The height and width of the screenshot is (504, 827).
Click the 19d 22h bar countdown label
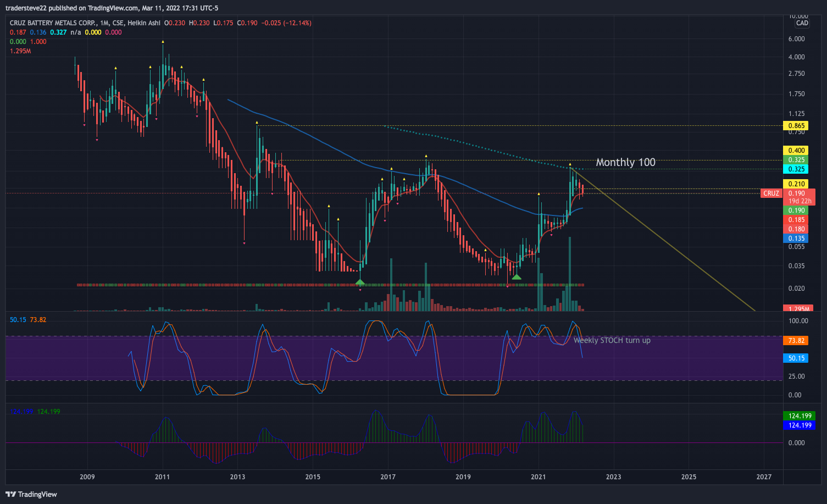click(800, 201)
